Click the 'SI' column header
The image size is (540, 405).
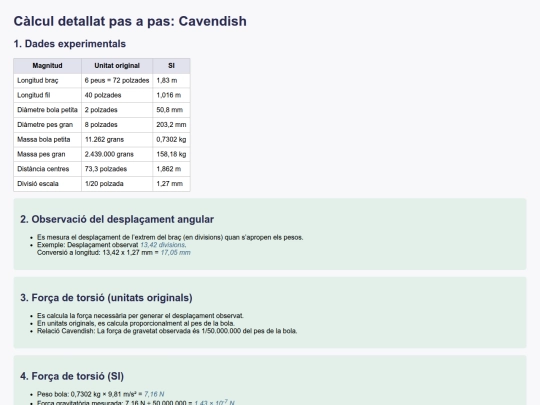pyautogui.click(x=172, y=66)
